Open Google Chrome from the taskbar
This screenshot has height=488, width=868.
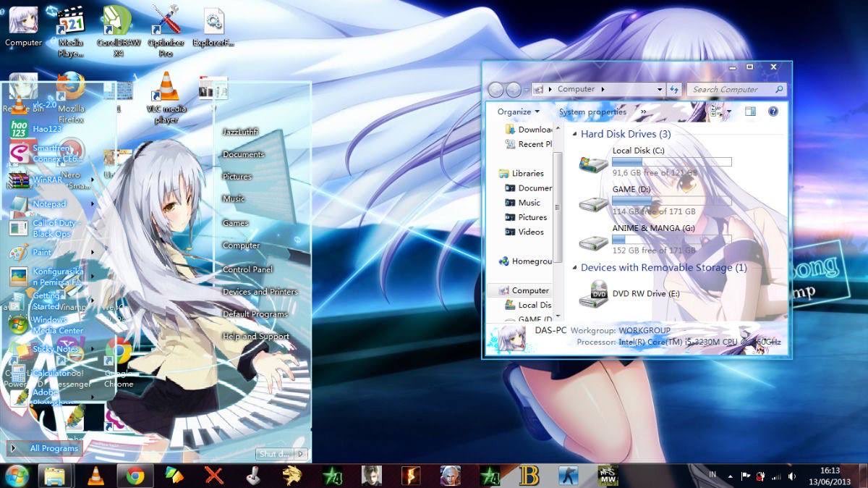coord(135,476)
